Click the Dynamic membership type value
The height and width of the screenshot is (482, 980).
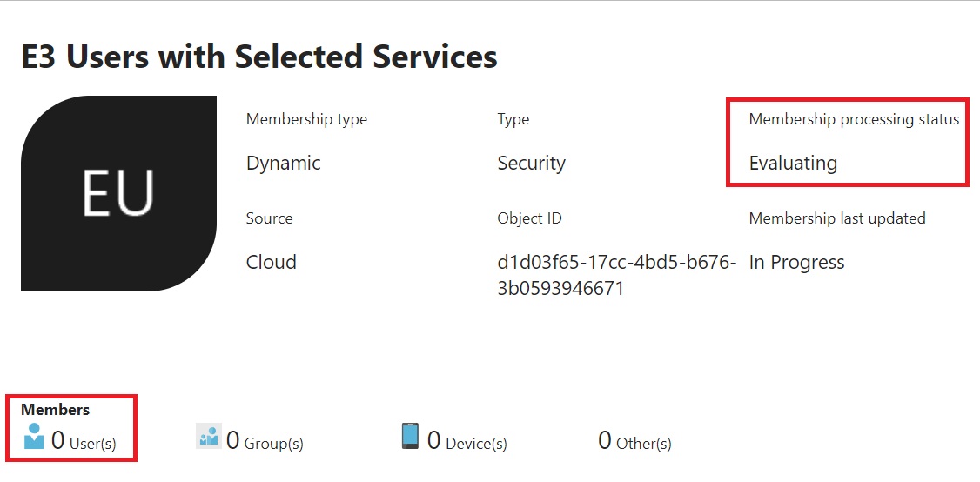[283, 164]
